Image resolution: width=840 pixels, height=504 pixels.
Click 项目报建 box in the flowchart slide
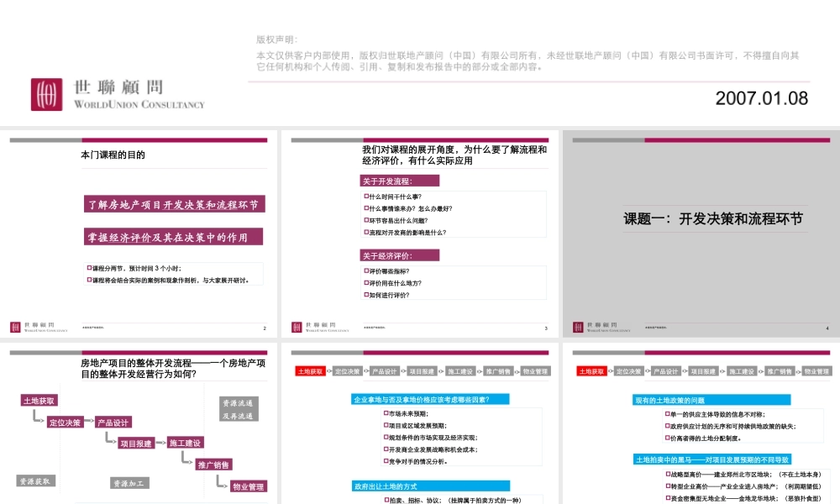136,444
